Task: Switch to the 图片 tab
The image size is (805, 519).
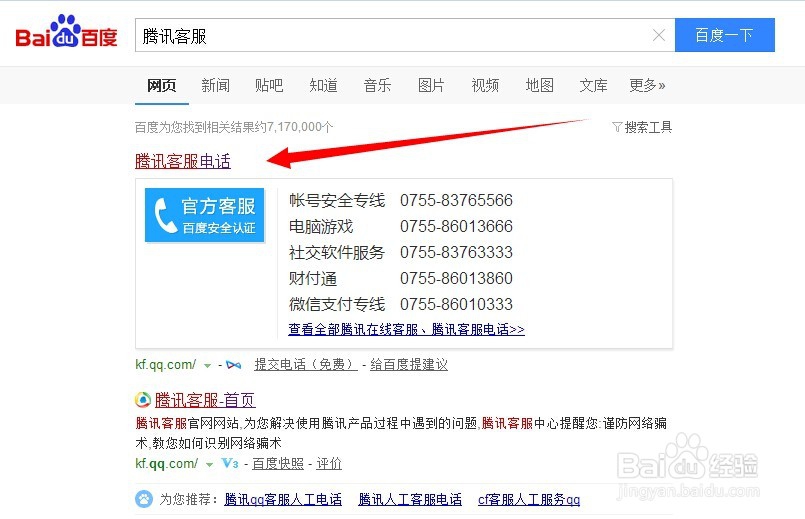Action: 431,85
